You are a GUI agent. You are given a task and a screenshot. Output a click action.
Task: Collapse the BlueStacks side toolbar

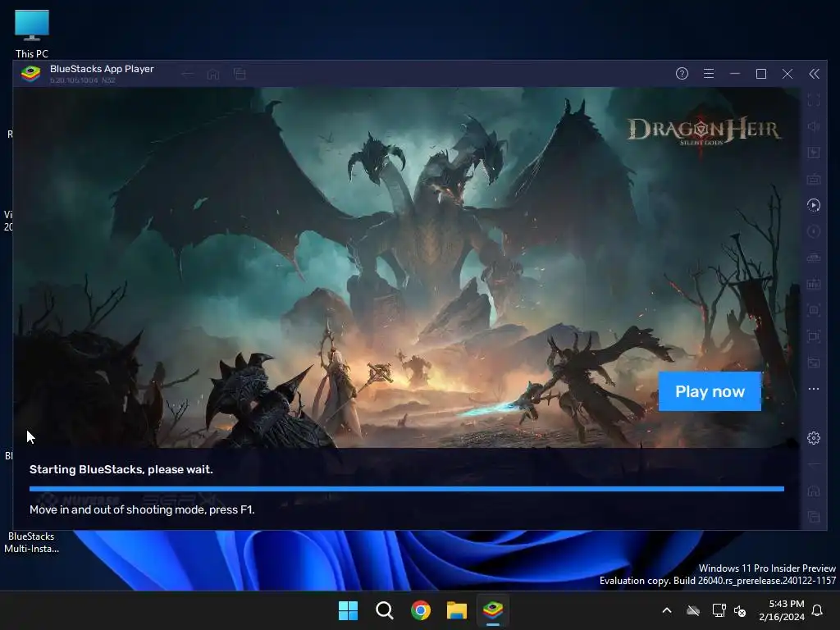814,73
